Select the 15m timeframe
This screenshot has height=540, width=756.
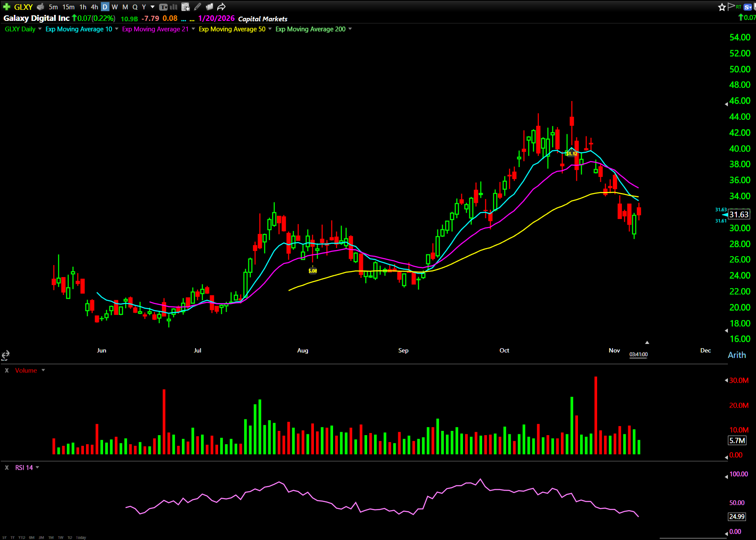pos(68,7)
